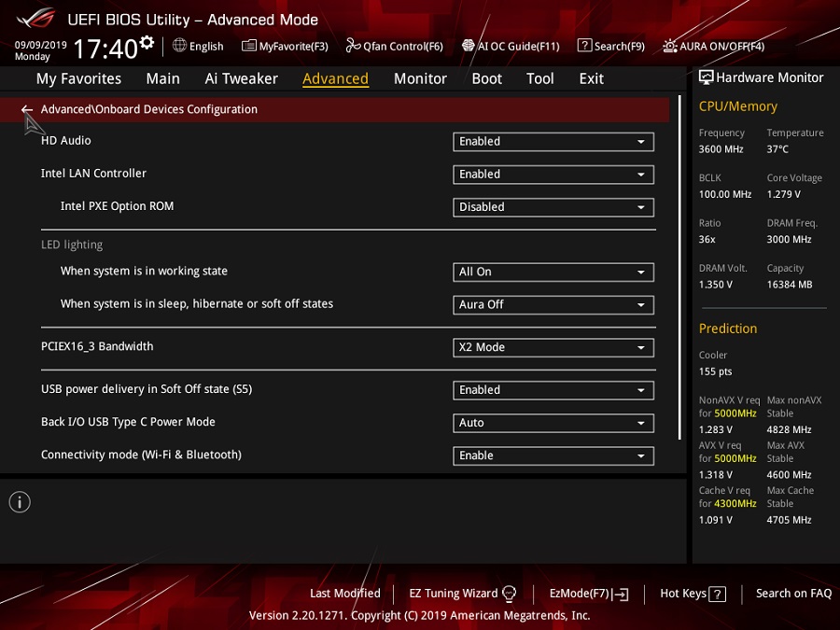Screen dimensions: 840x630
Task: Go to the Boot tab
Action: (x=486, y=78)
